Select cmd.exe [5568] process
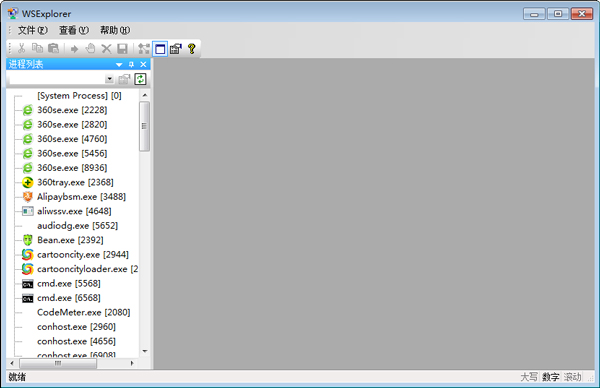 (69, 284)
